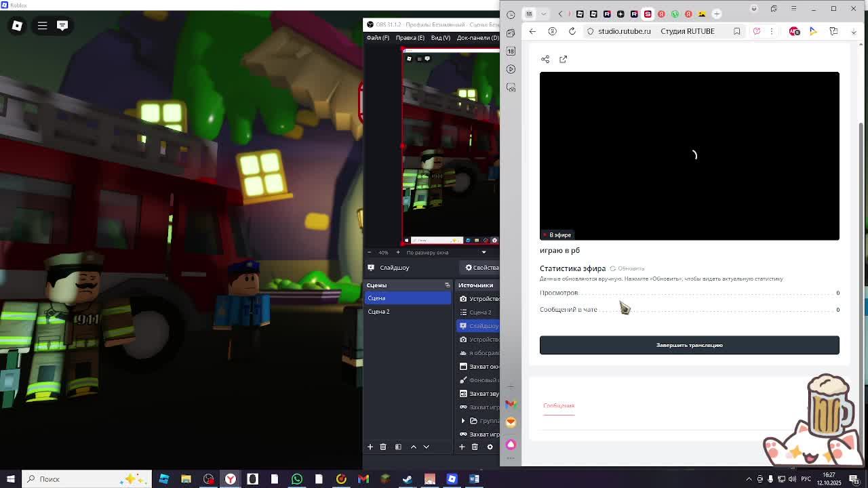This screenshot has height=488, width=868.
Task: Click Обновить to refresh statistics
Action: click(627, 268)
